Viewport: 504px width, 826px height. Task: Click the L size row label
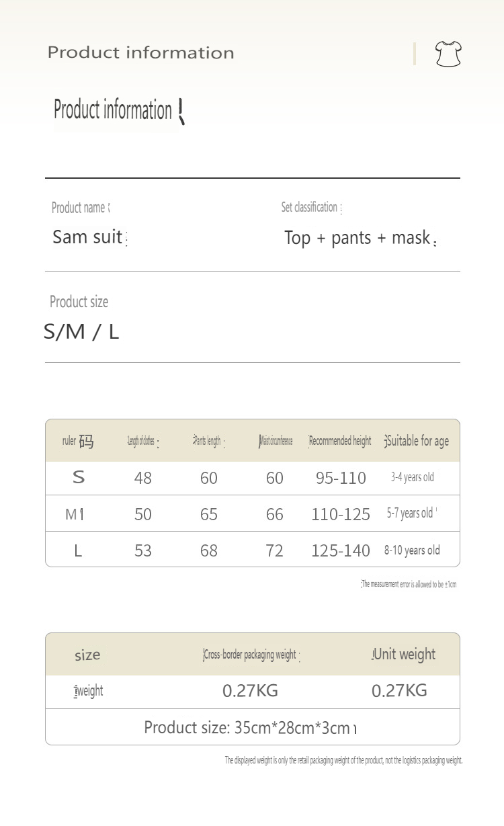[x=78, y=551]
